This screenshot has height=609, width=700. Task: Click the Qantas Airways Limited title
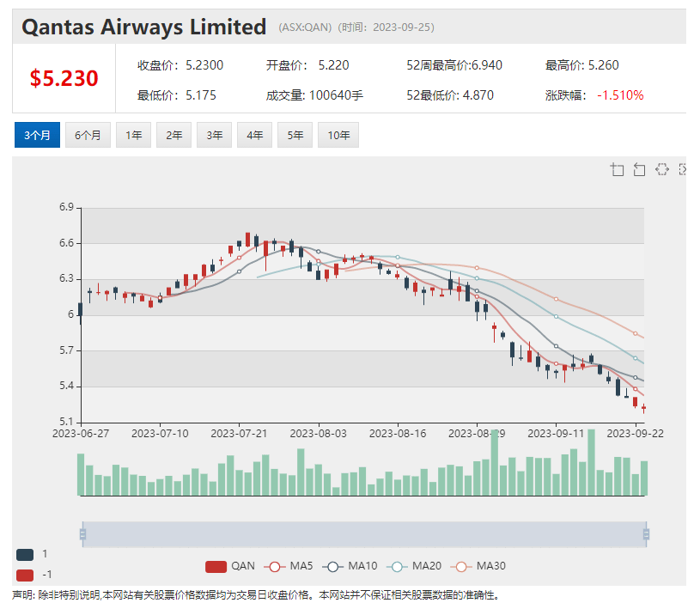[x=143, y=27]
